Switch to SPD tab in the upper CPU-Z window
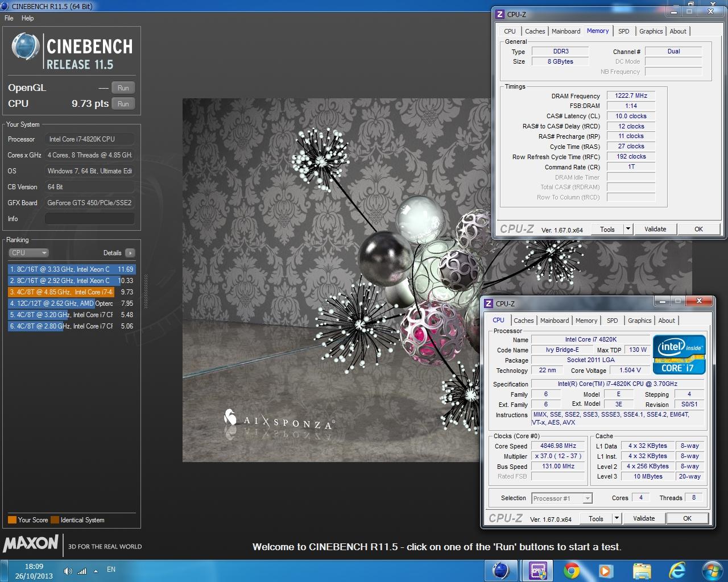This screenshot has width=728, height=582. pyautogui.click(x=624, y=31)
